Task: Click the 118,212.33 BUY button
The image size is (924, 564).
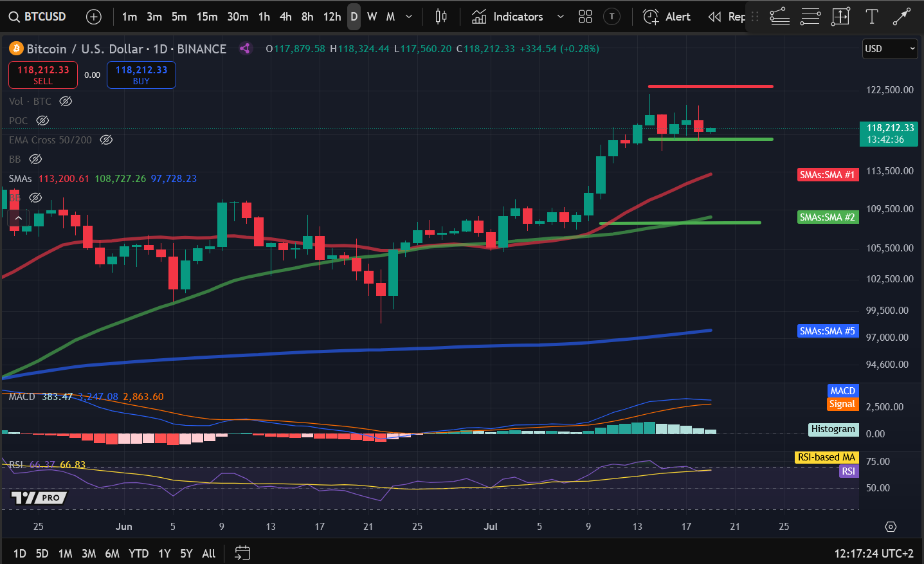Action: click(141, 75)
